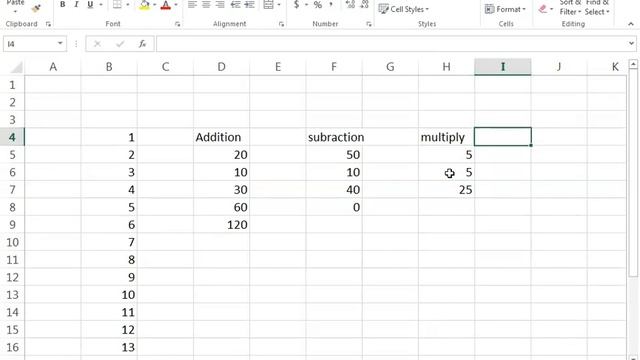The height and width of the screenshot is (360, 640).
Task: Click the vertical scrollbar thumb
Action: [633, 172]
